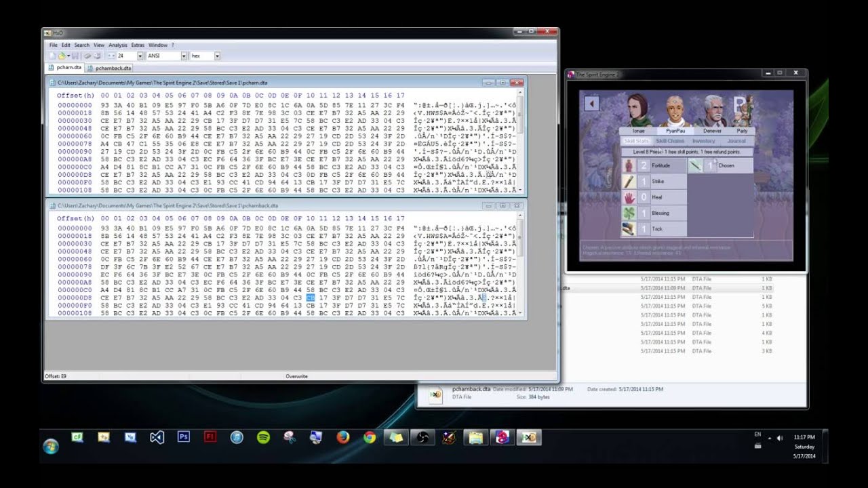
Task: Open the Journal tab in game
Action: pos(736,141)
